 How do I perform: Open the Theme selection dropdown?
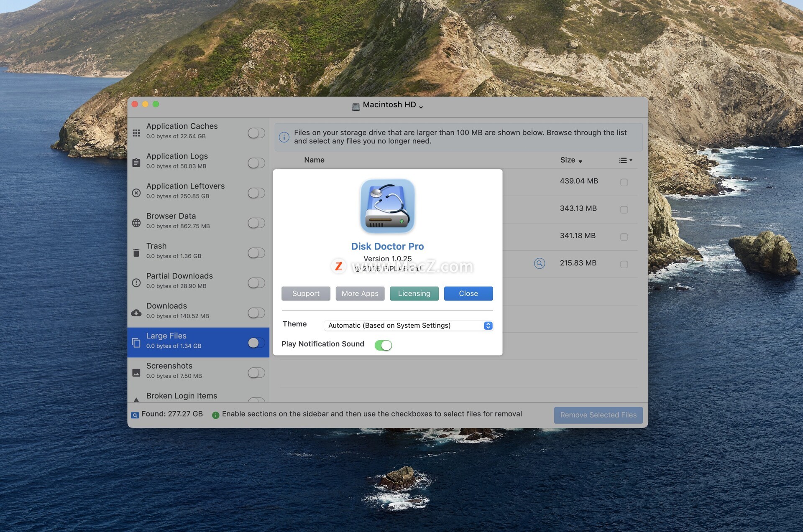tap(409, 326)
